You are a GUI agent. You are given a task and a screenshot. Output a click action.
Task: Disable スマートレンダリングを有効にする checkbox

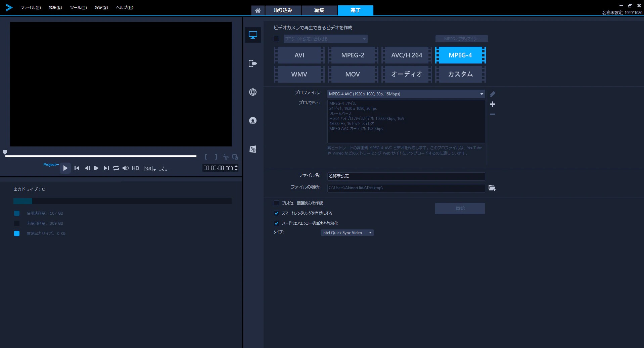click(x=276, y=213)
